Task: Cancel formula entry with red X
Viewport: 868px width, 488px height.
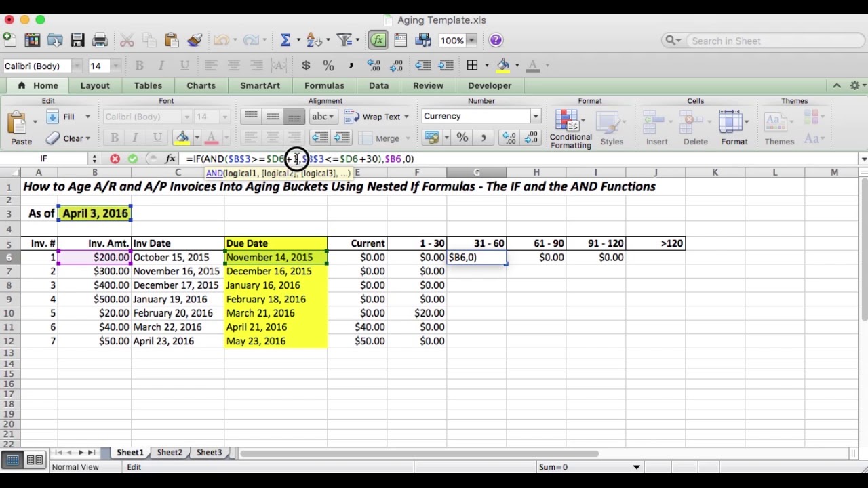Action: click(115, 159)
